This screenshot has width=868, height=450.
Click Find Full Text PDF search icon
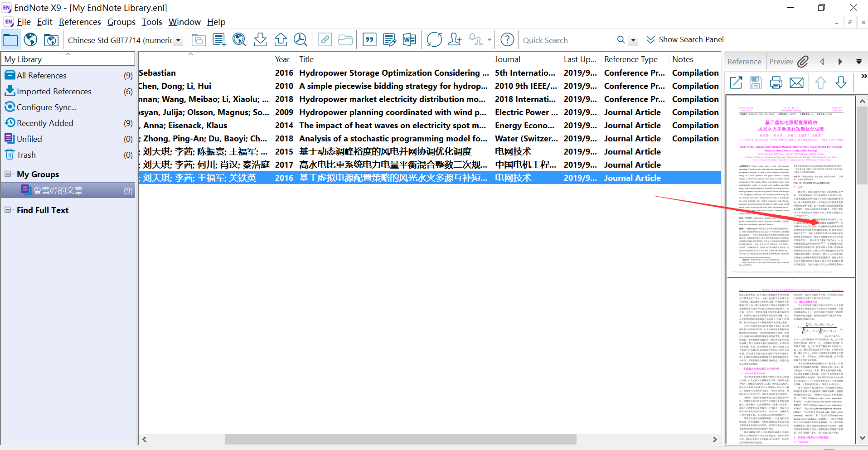click(x=301, y=40)
